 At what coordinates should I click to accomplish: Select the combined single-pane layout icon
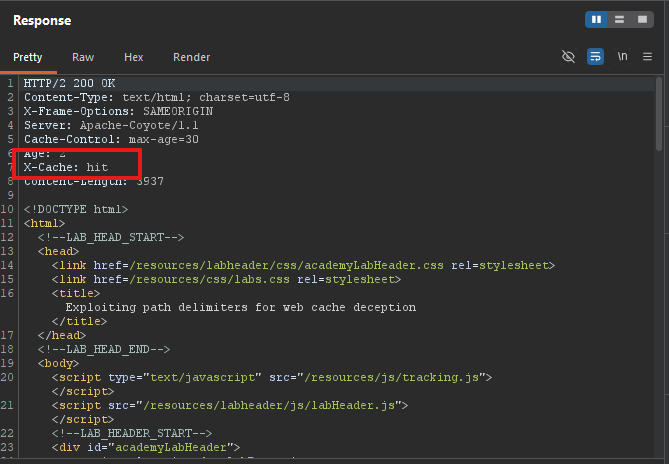coord(642,20)
